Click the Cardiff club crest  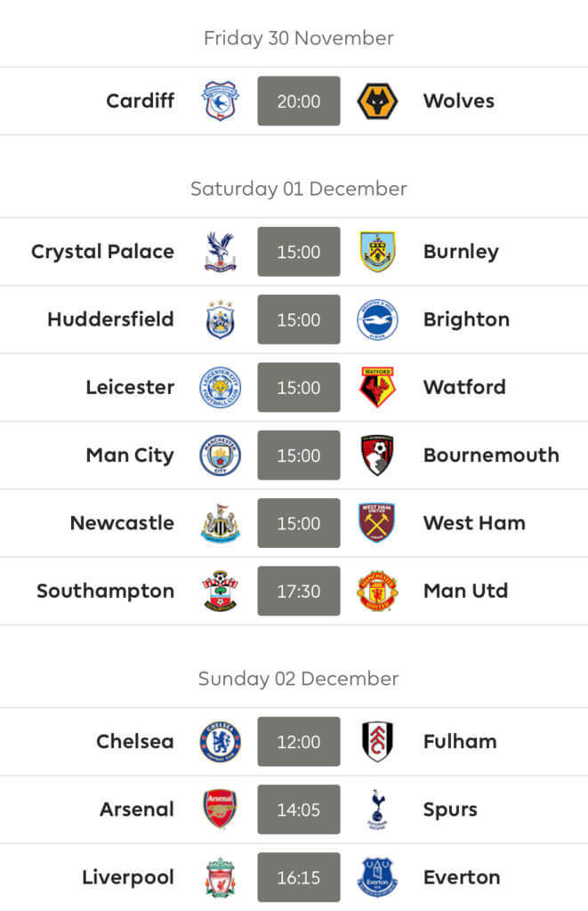point(221,101)
